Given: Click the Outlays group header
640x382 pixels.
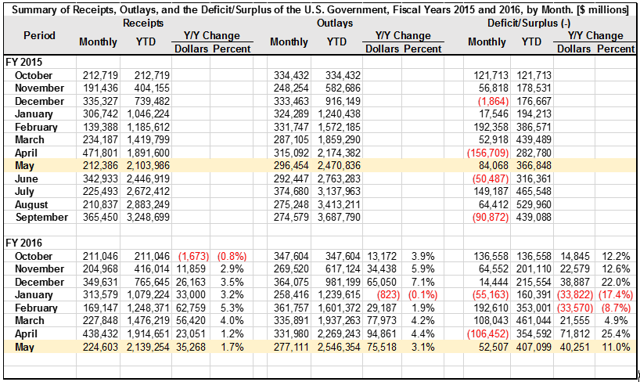Looking at the screenshot, I should click(x=335, y=23).
